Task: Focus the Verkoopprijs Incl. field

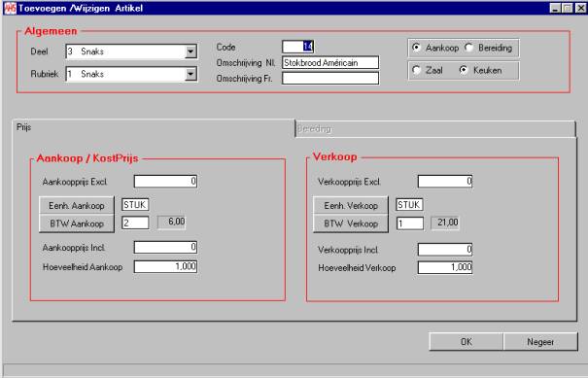Action: point(445,250)
